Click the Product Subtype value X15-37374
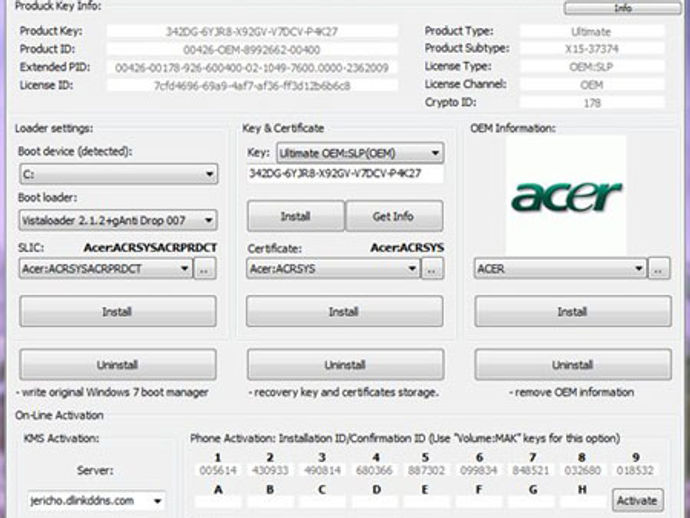 pyautogui.click(x=591, y=49)
